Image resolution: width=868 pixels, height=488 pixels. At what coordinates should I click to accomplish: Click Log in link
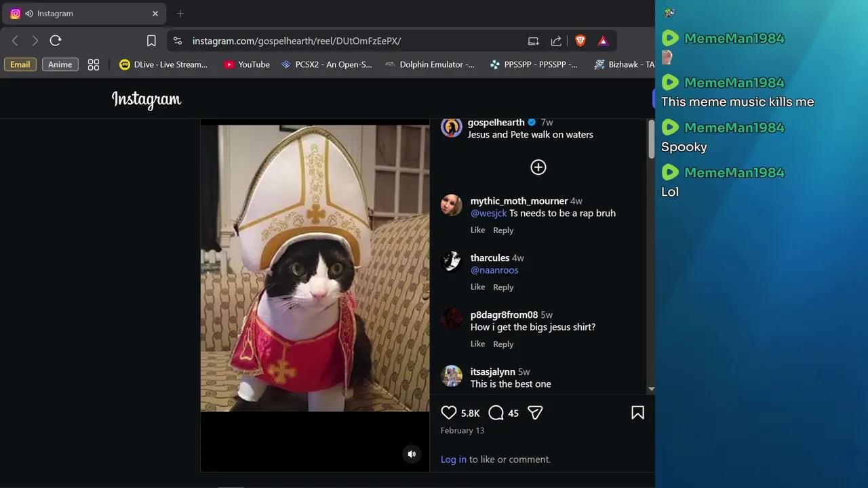(453, 460)
